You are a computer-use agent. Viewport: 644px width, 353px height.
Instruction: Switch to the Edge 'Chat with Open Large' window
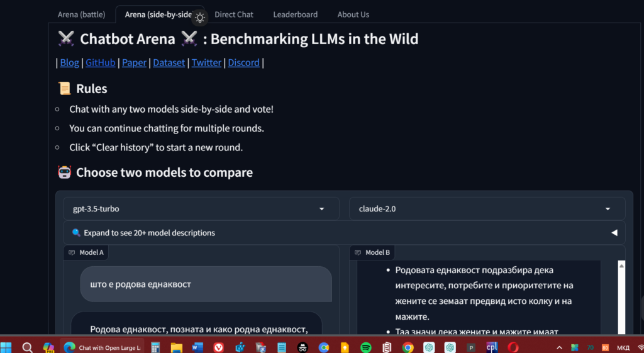click(103, 348)
